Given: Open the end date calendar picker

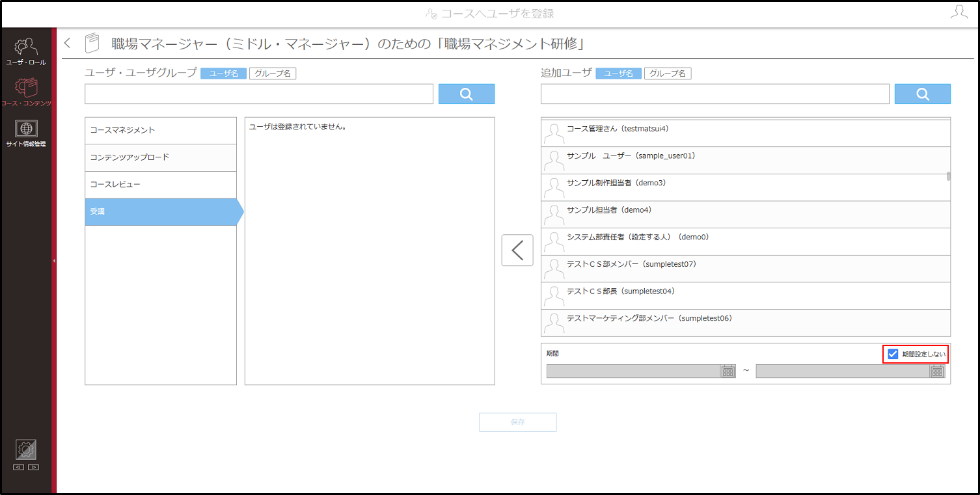Looking at the screenshot, I should pos(937,371).
